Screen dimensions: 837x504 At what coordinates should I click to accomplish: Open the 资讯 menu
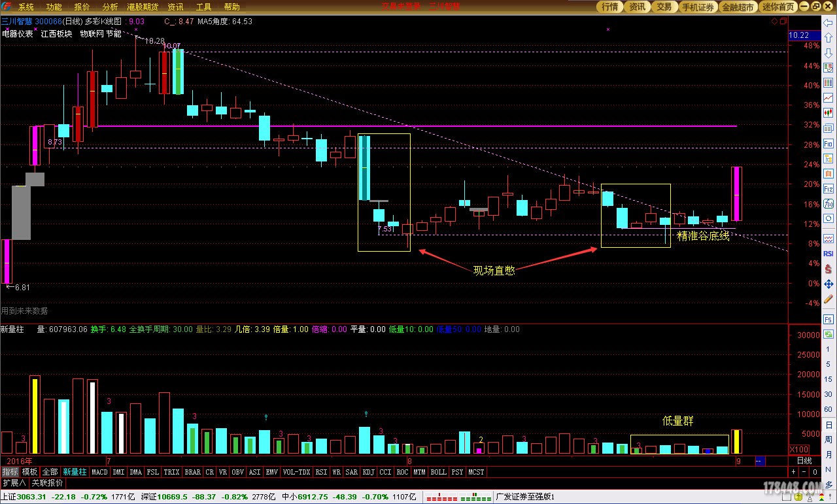[x=175, y=7]
